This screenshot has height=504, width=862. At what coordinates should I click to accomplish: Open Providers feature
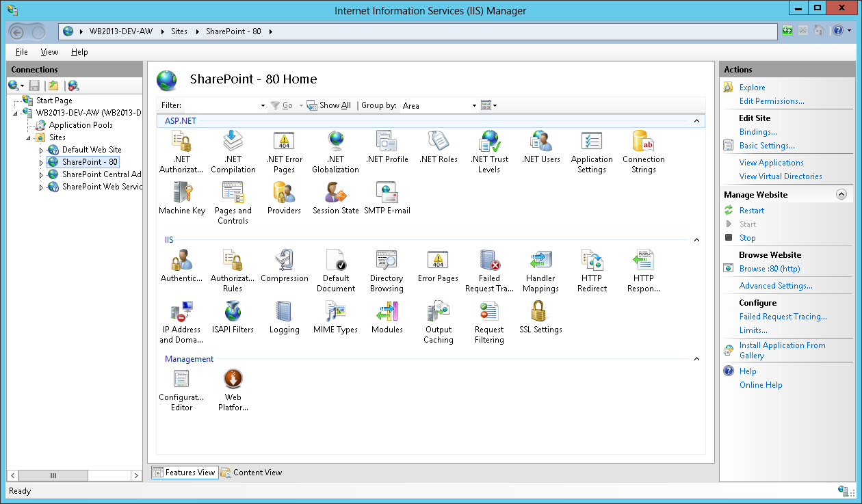coord(284,198)
